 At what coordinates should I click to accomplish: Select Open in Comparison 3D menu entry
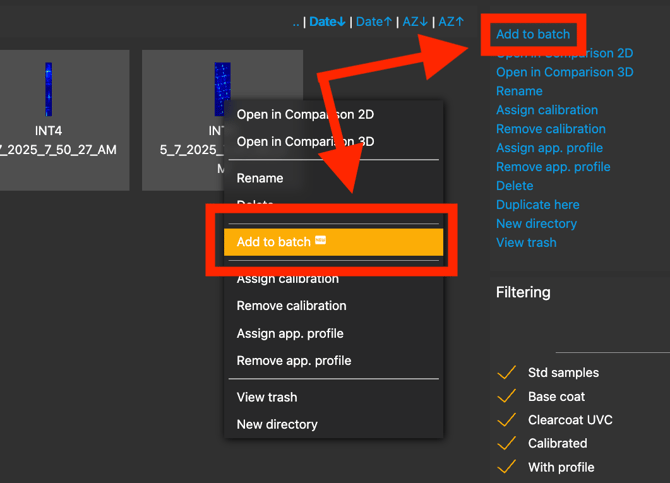click(x=305, y=141)
